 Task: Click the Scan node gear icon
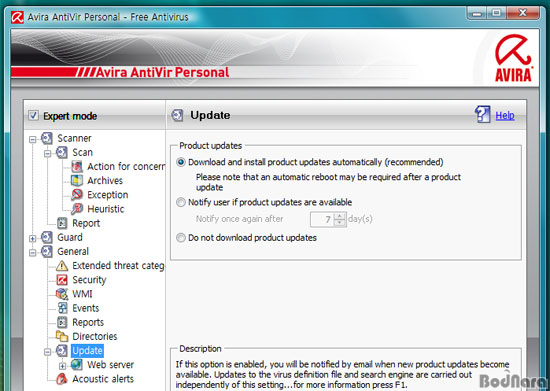click(62, 153)
